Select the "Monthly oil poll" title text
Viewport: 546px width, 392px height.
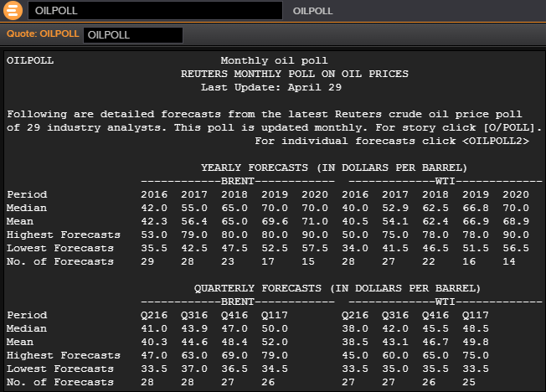point(274,60)
